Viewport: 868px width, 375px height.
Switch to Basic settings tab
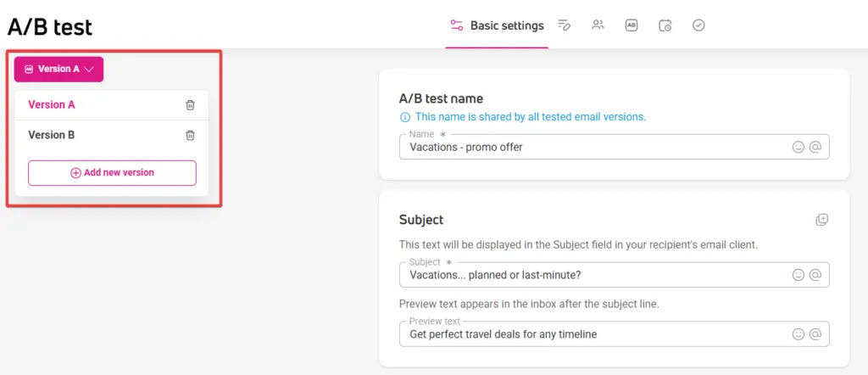(497, 25)
